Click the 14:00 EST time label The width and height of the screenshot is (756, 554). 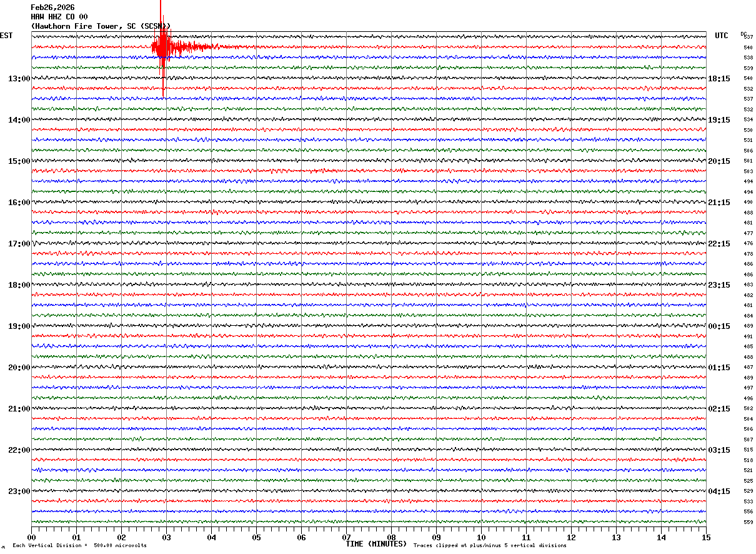pyautogui.click(x=19, y=120)
